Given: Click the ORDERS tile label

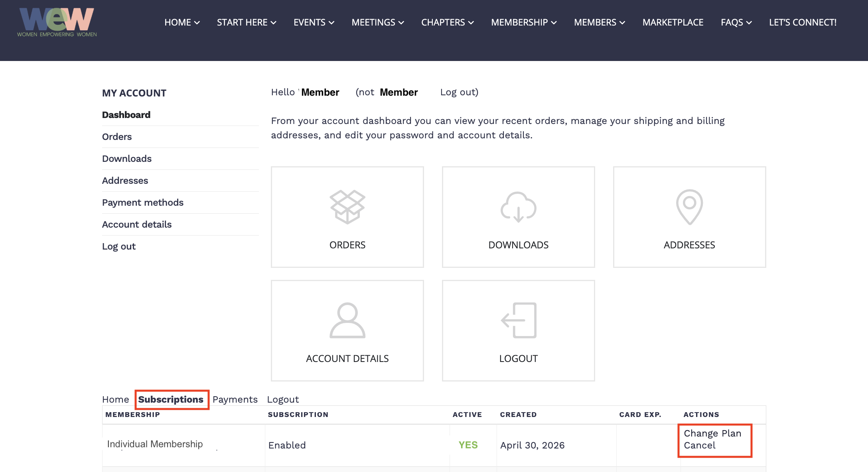Looking at the screenshot, I should click(x=347, y=245).
